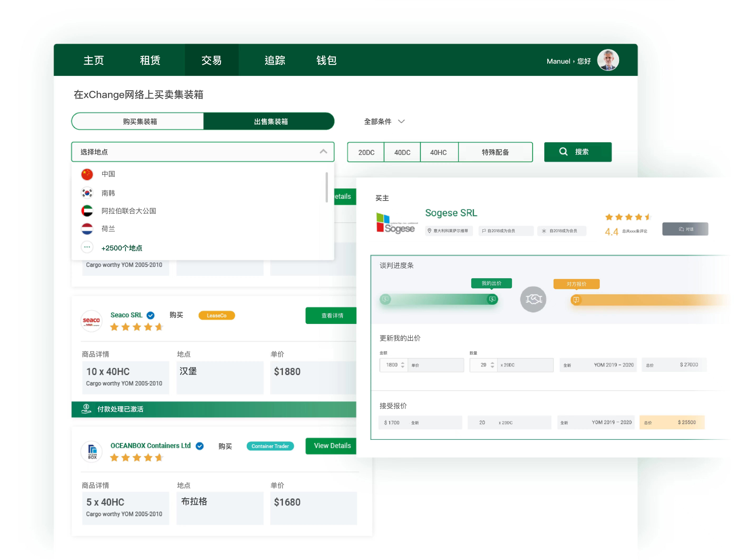
Task: Open OCEANBOX Containers Ltd name link
Action: (151, 446)
